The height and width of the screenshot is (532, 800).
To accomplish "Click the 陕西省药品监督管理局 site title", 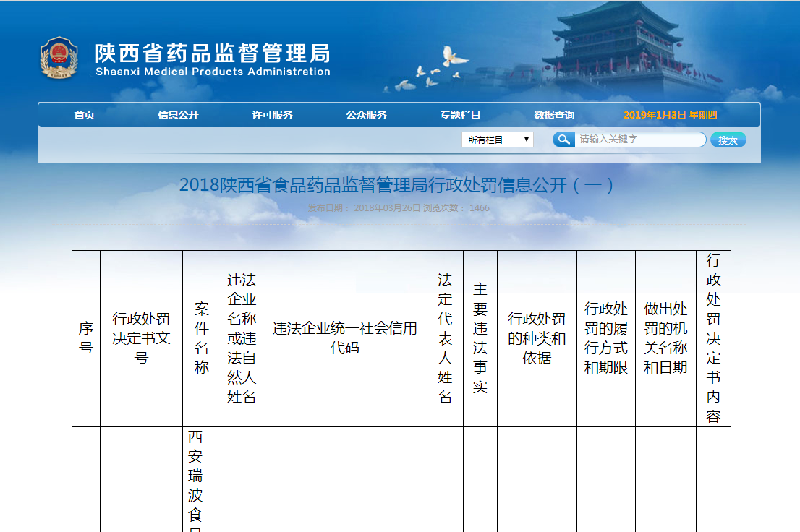I will tap(213, 54).
